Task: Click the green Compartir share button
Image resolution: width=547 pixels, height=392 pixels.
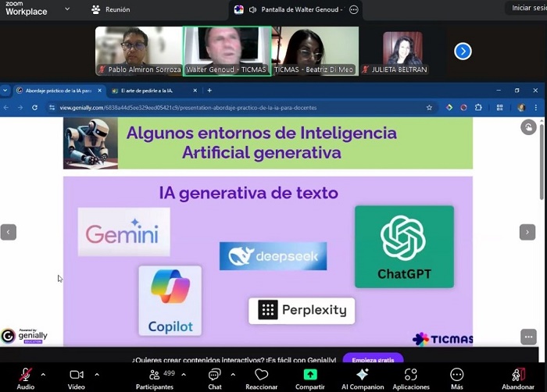Action: pos(310,376)
